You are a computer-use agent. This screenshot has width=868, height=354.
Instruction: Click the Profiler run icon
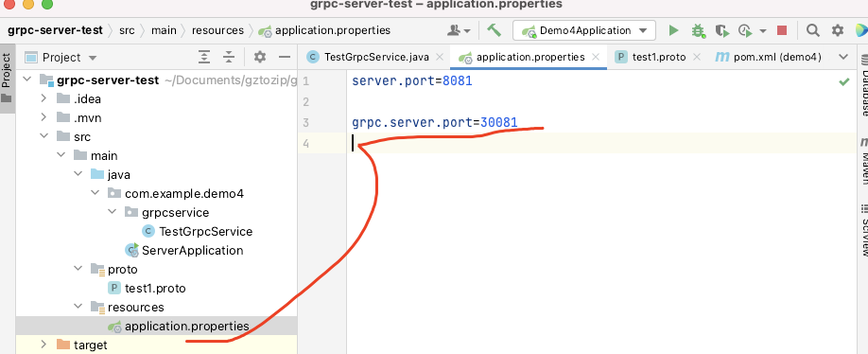(746, 30)
